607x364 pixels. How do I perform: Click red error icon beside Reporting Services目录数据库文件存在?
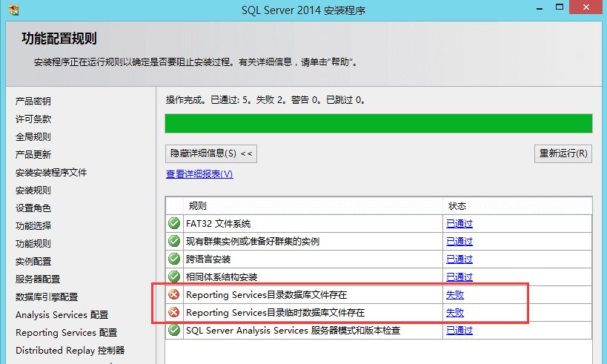point(174,295)
